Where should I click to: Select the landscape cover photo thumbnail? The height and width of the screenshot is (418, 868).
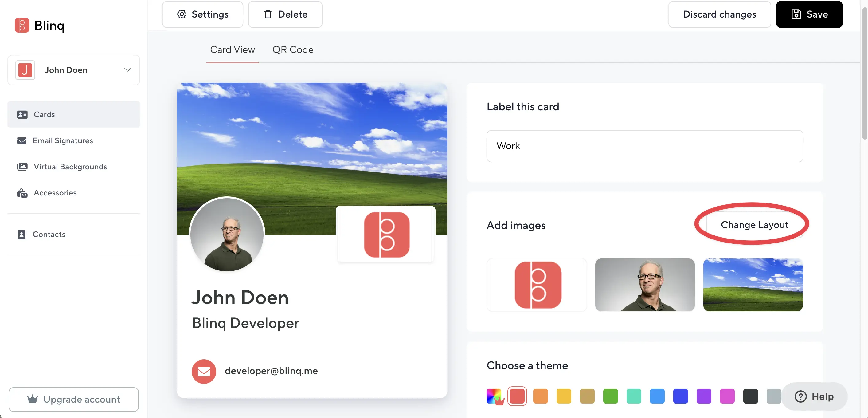(x=753, y=285)
